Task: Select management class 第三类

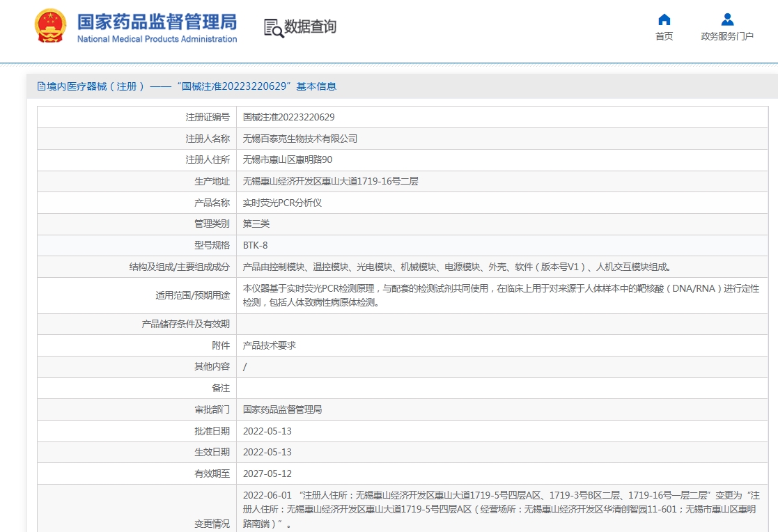Action: click(256, 224)
